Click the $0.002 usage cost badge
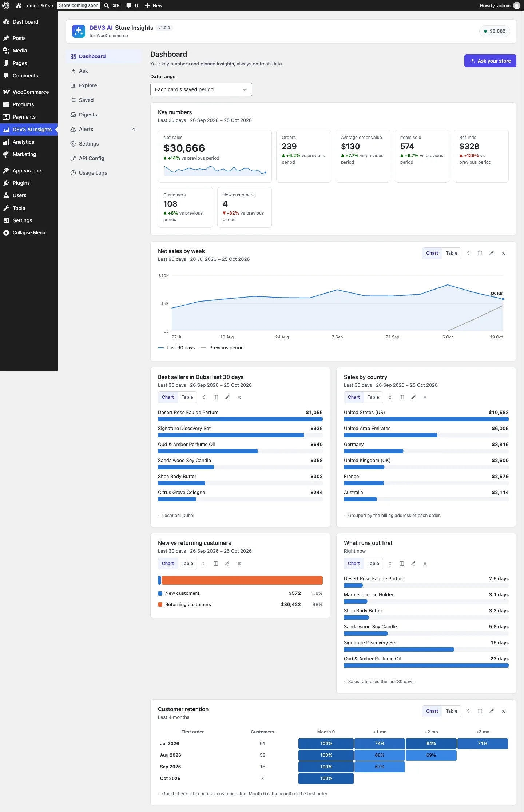 494,31
